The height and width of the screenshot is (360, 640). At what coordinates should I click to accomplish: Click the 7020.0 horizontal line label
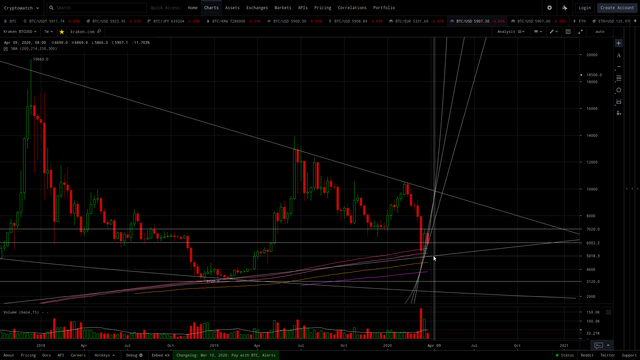[x=593, y=229]
